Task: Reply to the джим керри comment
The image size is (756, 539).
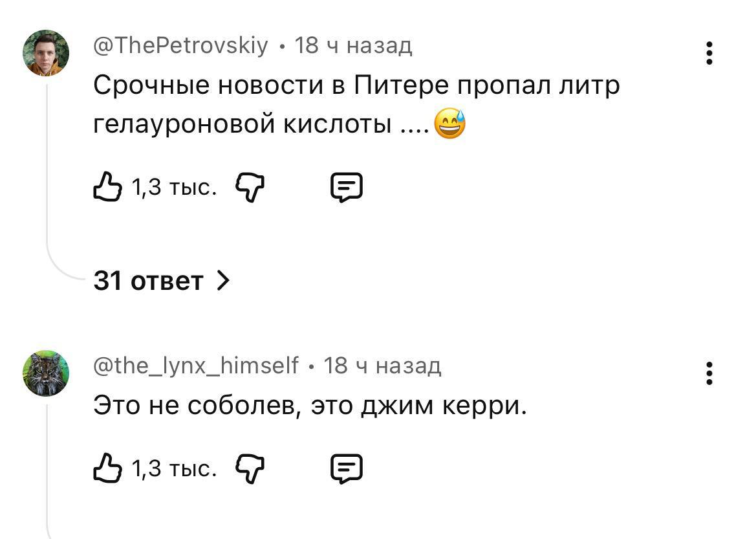Action: click(x=347, y=467)
